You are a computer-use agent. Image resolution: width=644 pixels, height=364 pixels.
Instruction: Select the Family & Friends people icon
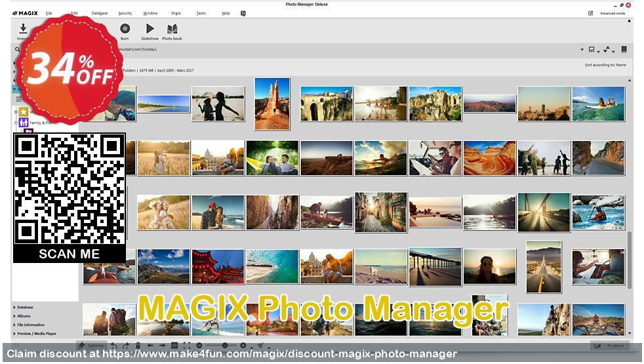(x=24, y=123)
